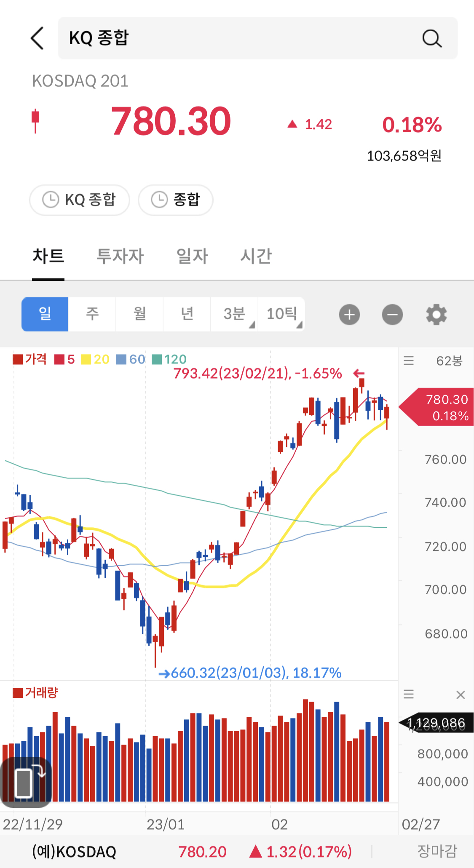Close the volume panel with X
This screenshot has height=868, width=474.
(x=461, y=694)
